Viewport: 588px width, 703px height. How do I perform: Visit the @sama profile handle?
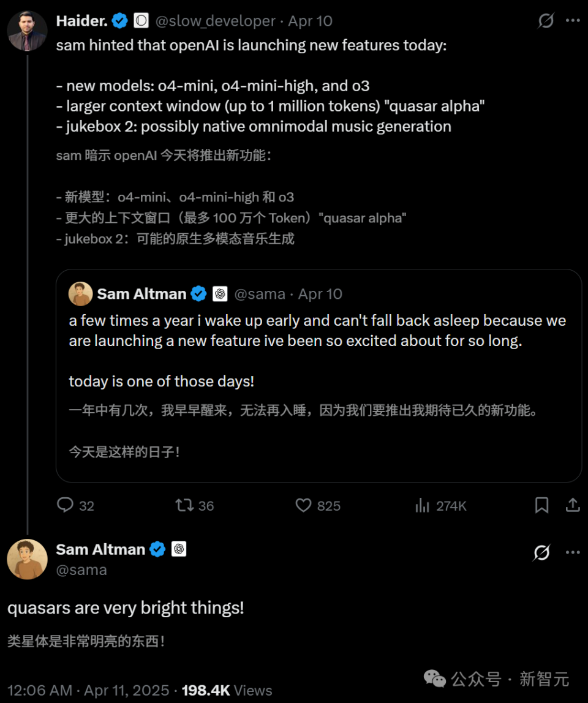coord(83,570)
